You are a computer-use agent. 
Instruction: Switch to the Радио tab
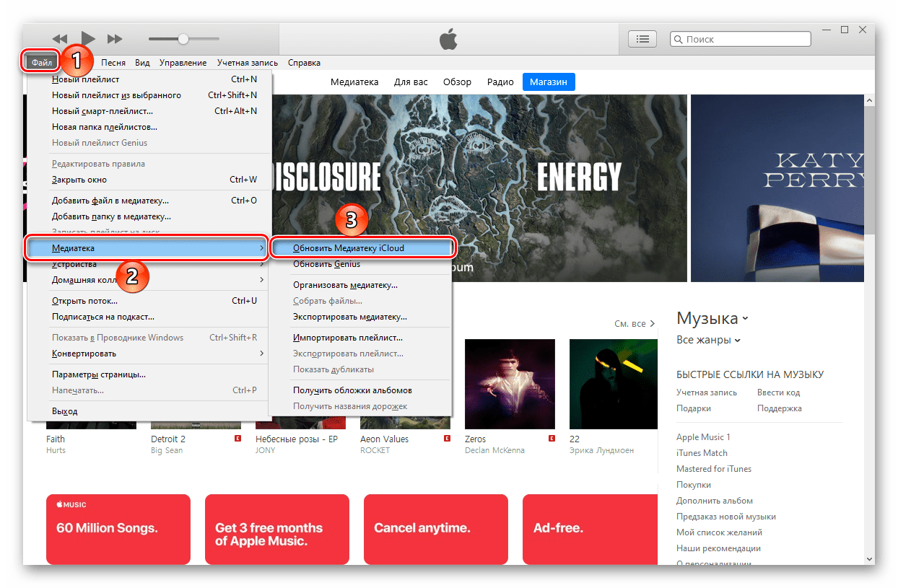click(x=500, y=82)
